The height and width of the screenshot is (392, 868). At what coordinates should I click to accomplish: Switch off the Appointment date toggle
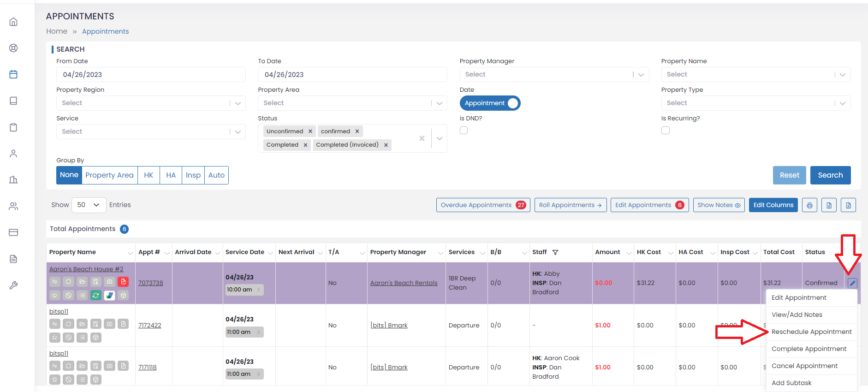(490, 103)
